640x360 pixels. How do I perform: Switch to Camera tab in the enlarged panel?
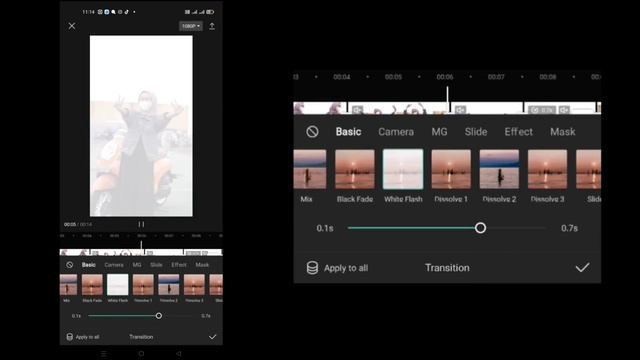[x=396, y=132]
